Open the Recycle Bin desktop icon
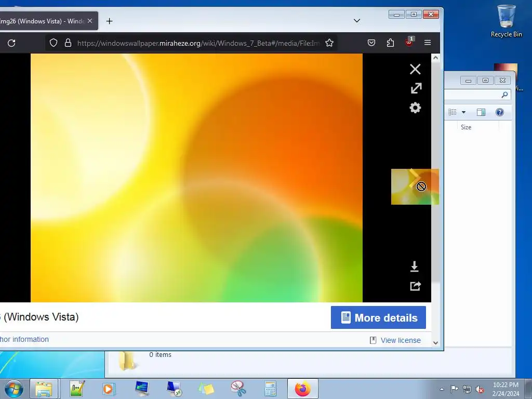Image resolution: width=532 pixels, height=399 pixels. click(506, 21)
